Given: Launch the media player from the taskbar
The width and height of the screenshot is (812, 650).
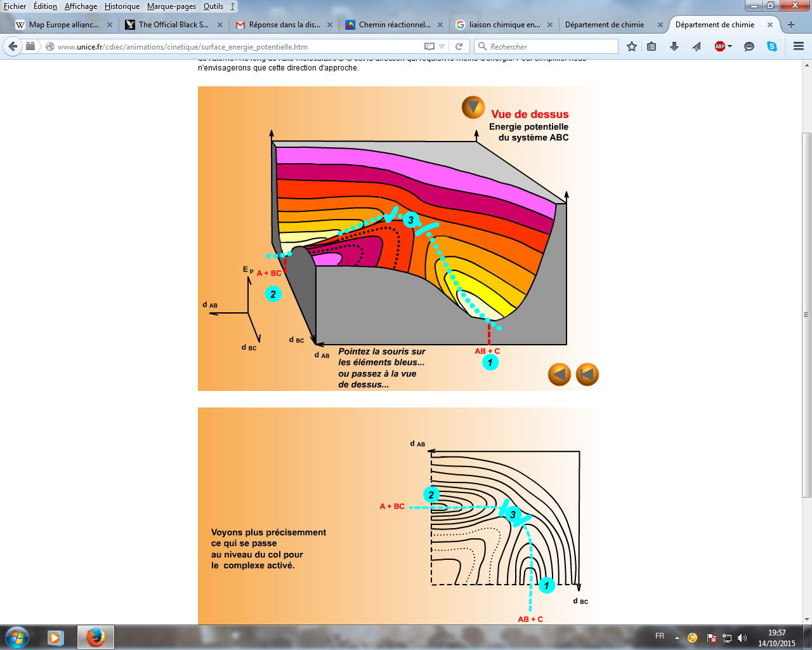Looking at the screenshot, I should point(55,637).
